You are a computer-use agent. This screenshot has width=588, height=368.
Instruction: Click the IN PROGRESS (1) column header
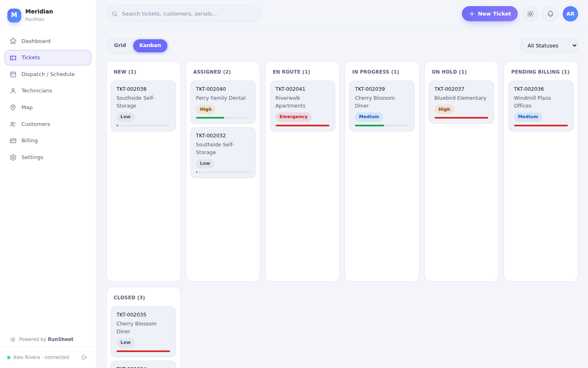coord(376,72)
